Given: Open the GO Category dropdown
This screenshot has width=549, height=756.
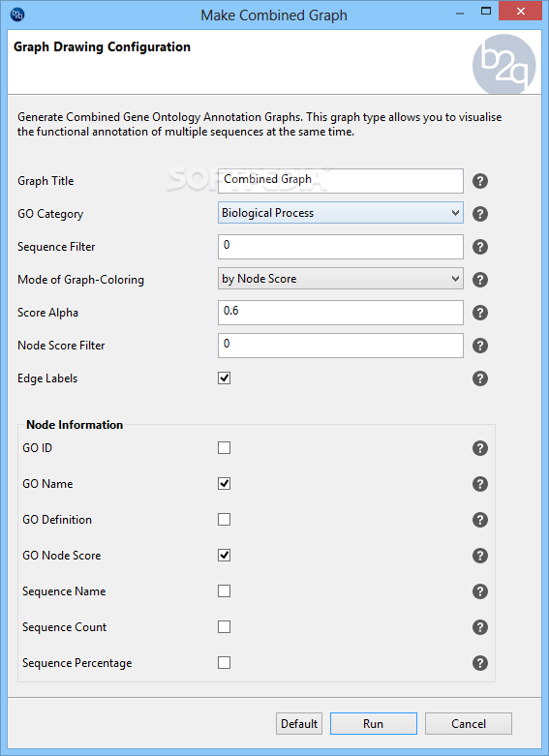Looking at the screenshot, I should click(341, 213).
